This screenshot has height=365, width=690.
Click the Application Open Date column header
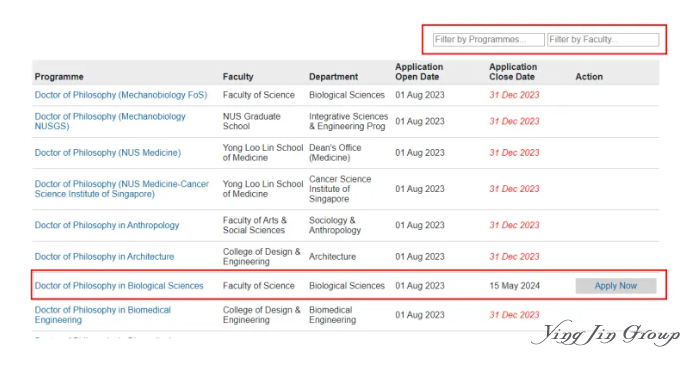419,72
